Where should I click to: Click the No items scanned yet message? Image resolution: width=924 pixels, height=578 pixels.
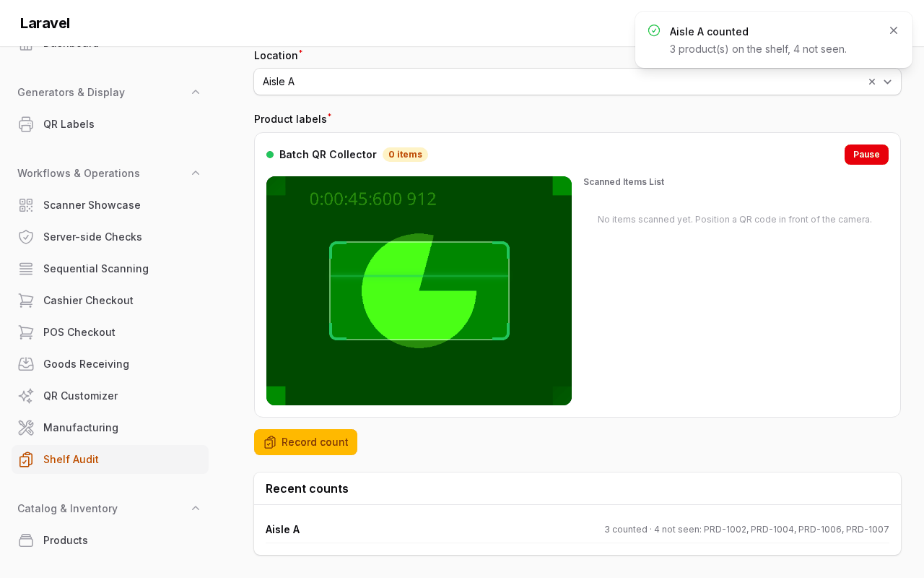click(x=735, y=220)
